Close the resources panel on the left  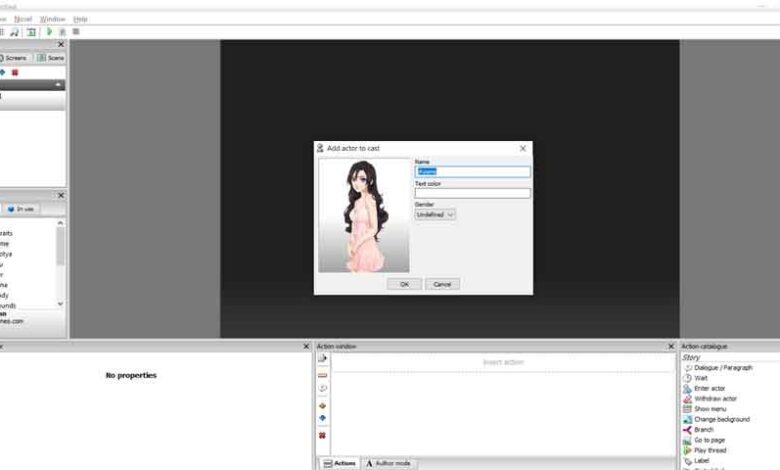point(61,195)
